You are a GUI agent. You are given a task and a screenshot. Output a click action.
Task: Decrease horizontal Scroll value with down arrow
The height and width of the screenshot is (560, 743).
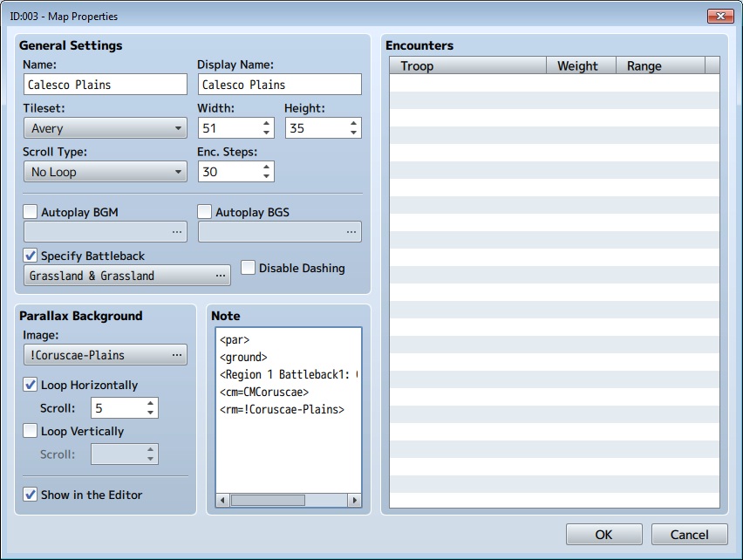pos(150,413)
